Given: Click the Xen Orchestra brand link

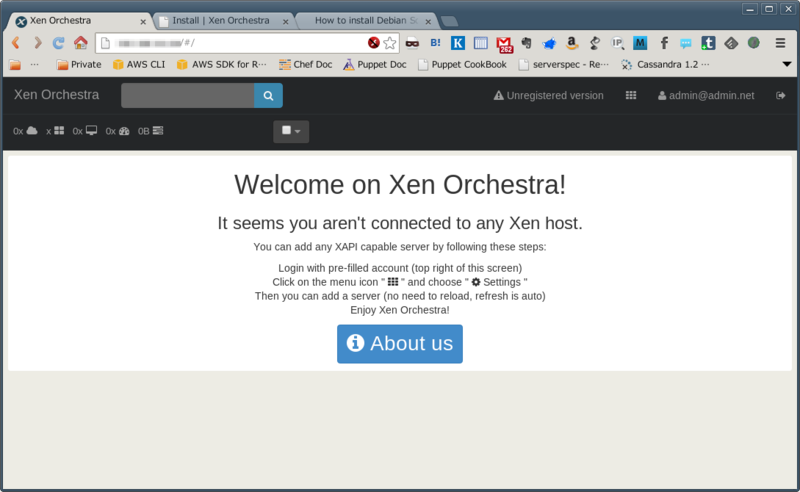Looking at the screenshot, I should [x=56, y=95].
